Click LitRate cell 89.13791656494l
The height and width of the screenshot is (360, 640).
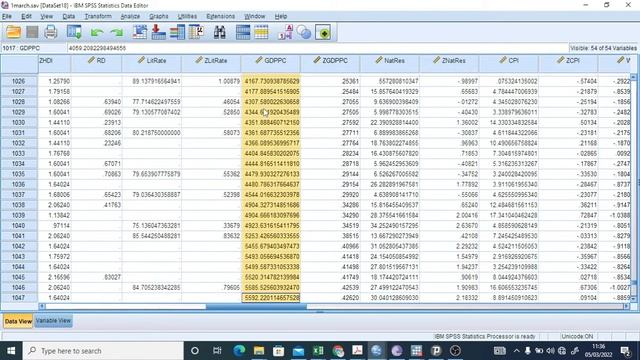152,81
